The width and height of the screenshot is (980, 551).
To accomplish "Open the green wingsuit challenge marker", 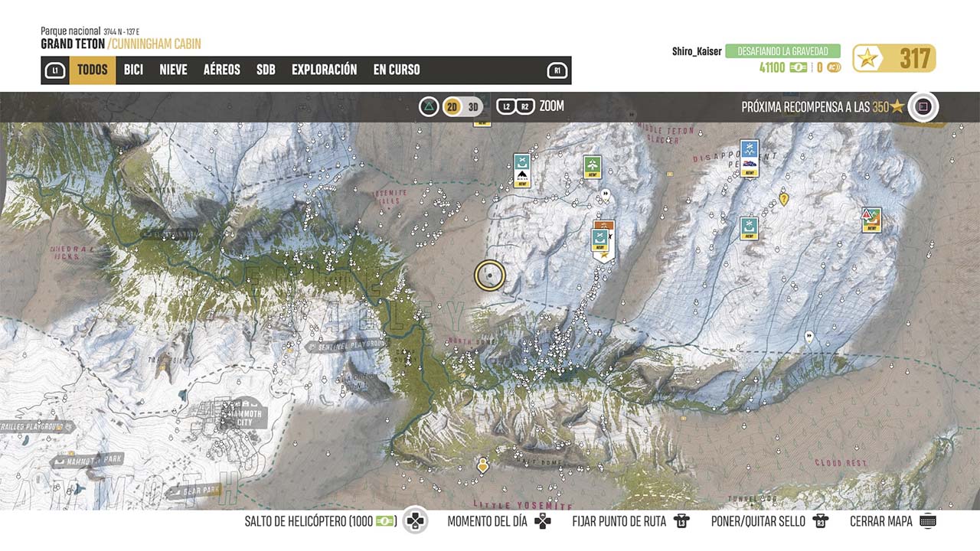I will [x=592, y=166].
